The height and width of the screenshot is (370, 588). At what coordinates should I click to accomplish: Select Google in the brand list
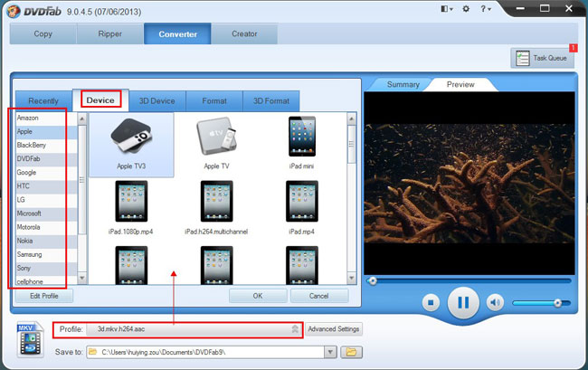tap(46, 173)
